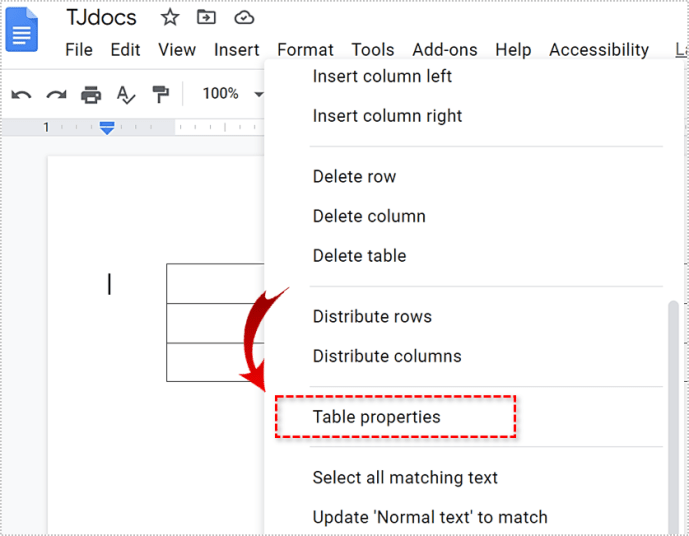This screenshot has height=536, width=689.
Task: Click the Google Docs home icon
Action: click(x=22, y=29)
